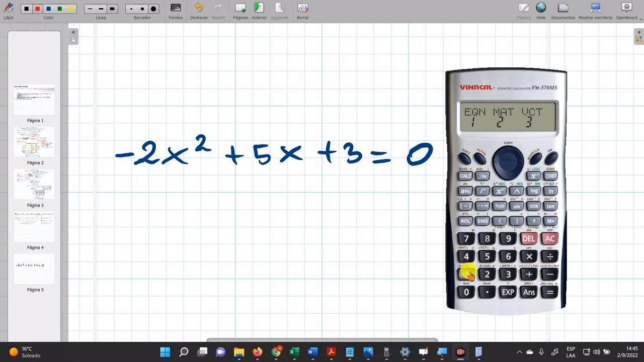The width and height of the screenshot is (644, 362).
Task: Click Borrar to clear annotations
Action: (302, 9)
